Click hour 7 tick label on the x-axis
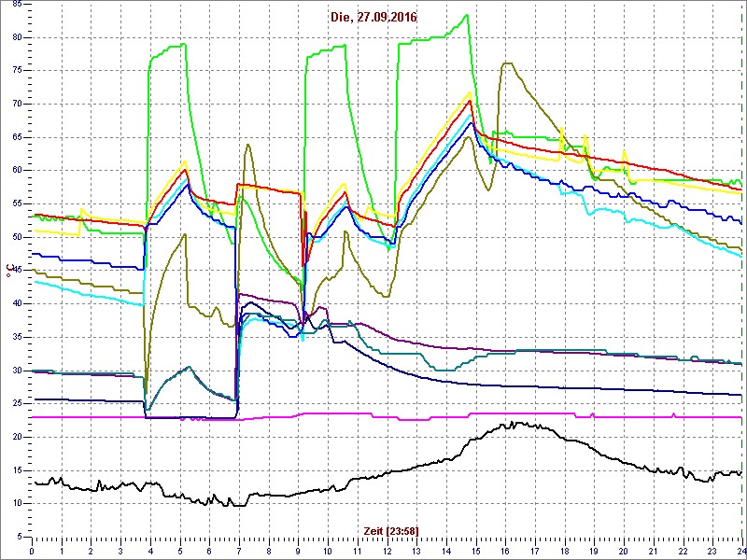This screenshot has height=560, width=747. pos(239,551)
